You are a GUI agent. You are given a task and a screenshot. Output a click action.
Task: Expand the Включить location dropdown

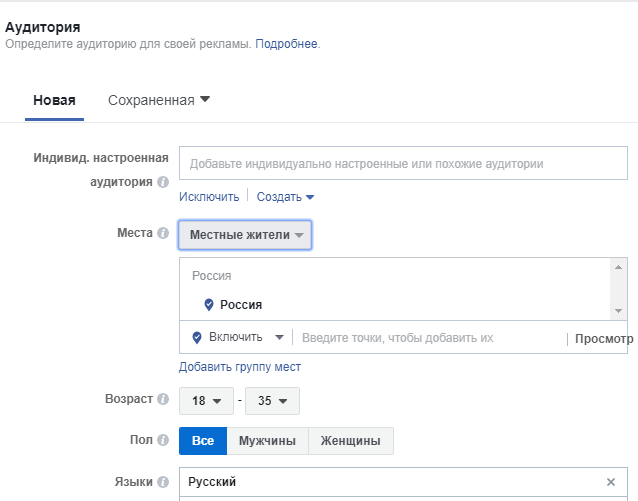click(237, 337)
